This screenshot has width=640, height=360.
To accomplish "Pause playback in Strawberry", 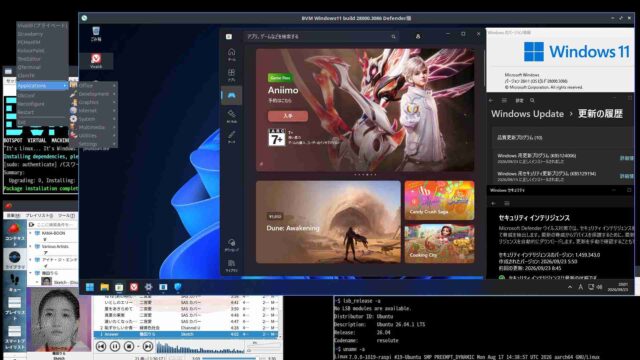I will point(115,347).
